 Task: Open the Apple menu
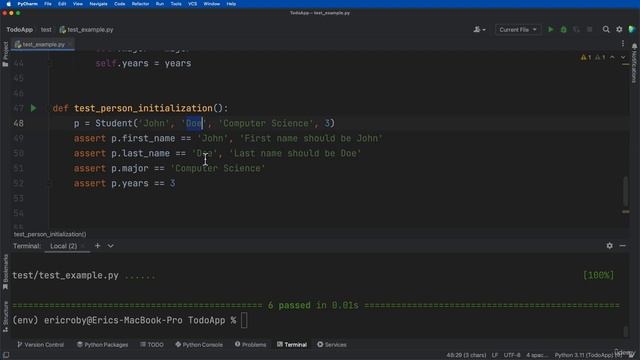(8, 4)
